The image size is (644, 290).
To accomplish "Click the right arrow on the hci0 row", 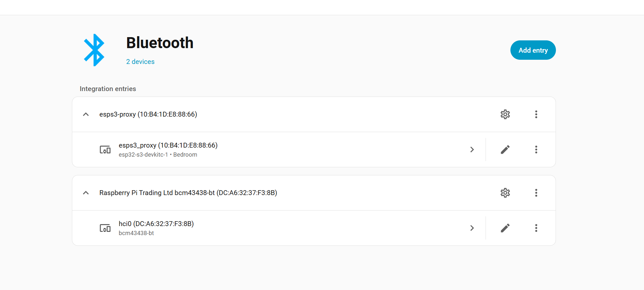I will [472, 228].
